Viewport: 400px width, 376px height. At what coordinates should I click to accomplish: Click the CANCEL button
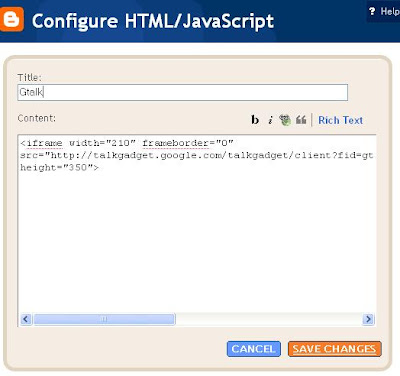254,349
